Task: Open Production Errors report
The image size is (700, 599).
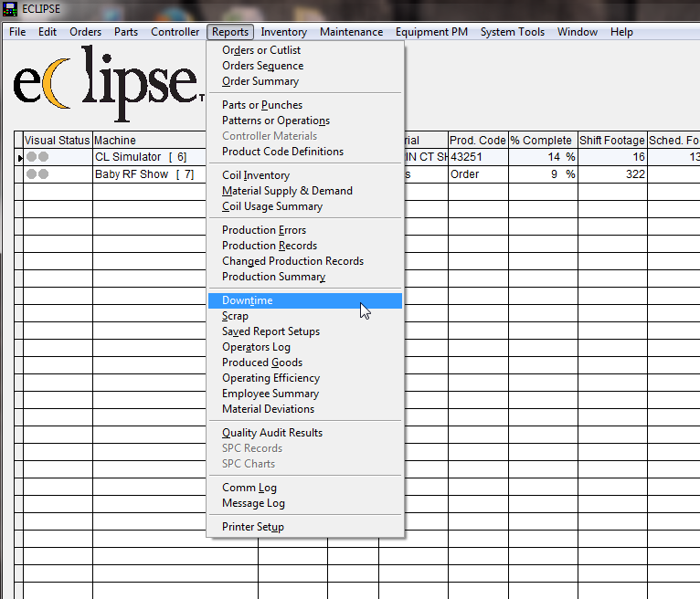Action: [305, 230]
